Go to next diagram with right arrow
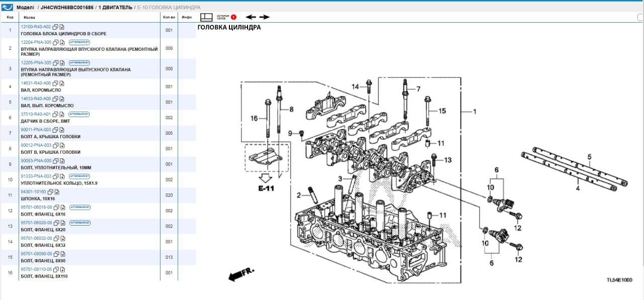Image resolution: width=644 pixels, height=300 pixels. 264,17
